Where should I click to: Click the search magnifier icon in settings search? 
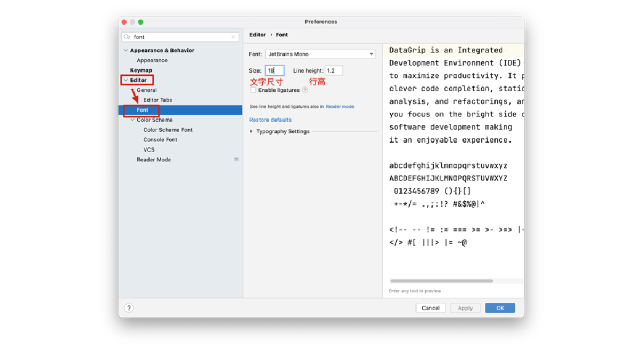point(127,37)
